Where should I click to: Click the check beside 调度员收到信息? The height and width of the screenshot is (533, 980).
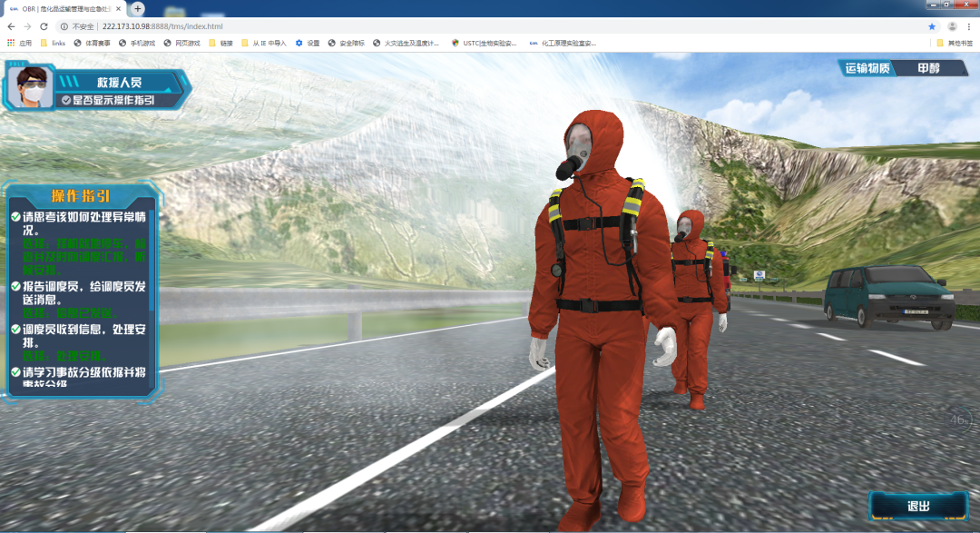15,329
